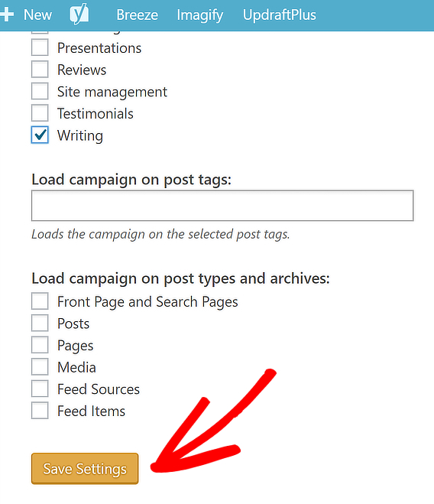Enable the Site management category

tap(40, 91)
